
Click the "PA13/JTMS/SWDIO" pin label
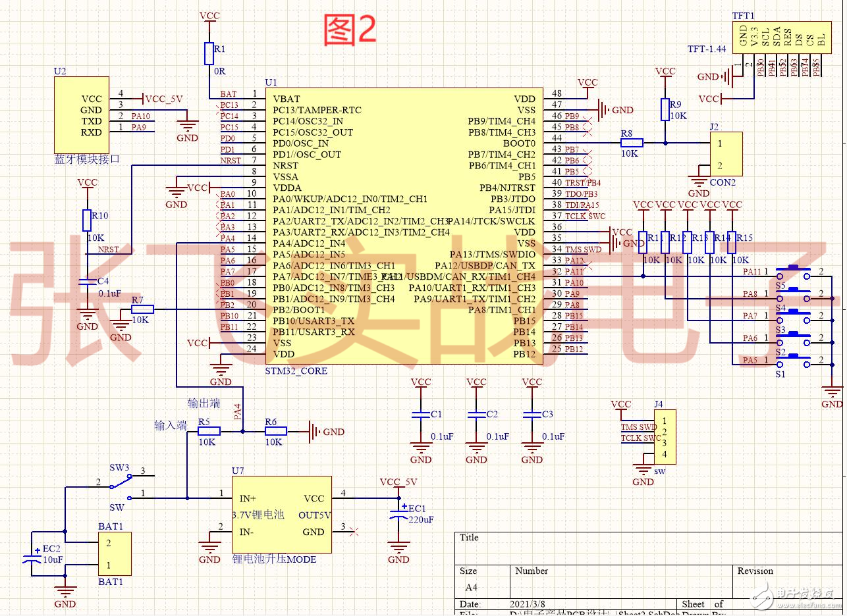pyautogui.click(x=493, y=254)
